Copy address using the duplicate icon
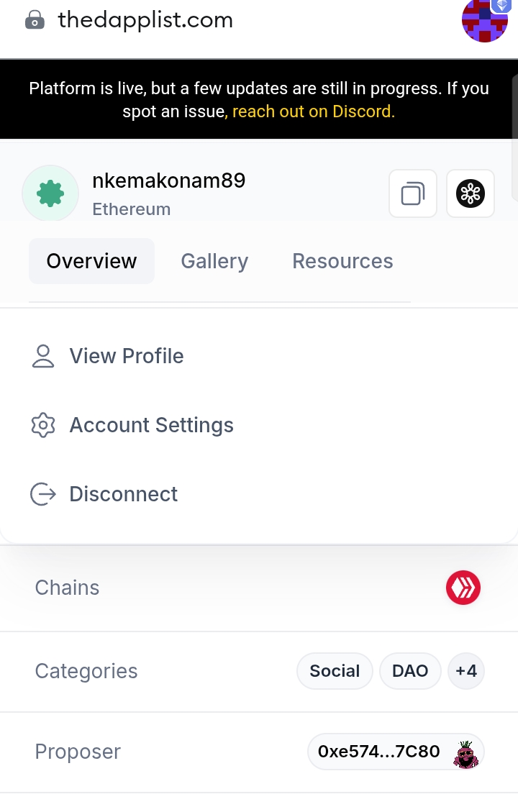Viewport: 518px width, 812px height. click(x=413, y=193)
